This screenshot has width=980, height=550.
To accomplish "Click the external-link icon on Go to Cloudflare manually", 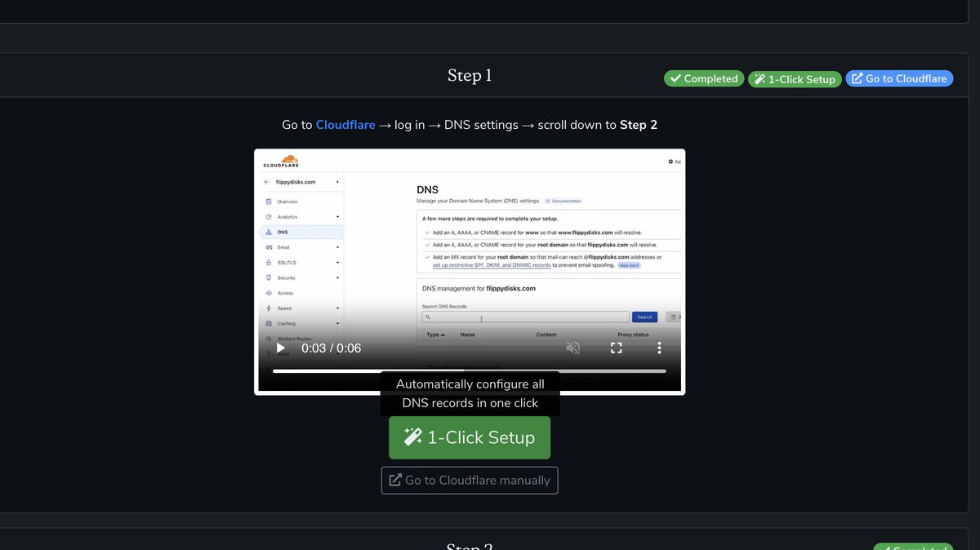I will [395, 480].
